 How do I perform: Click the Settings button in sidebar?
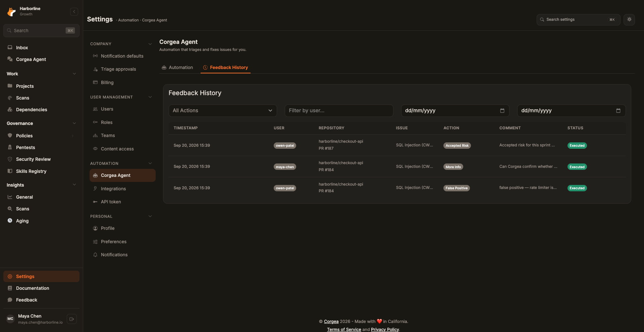click(41, 276)
